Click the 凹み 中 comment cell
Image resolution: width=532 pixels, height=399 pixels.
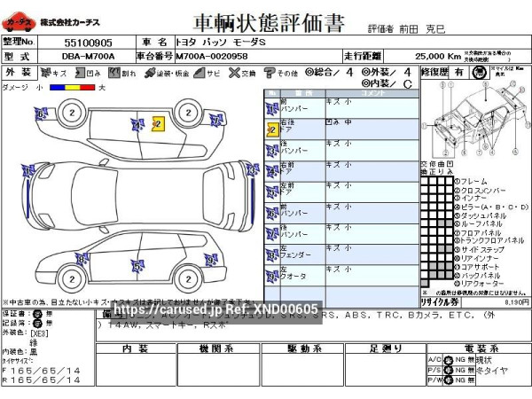[372, 129]
